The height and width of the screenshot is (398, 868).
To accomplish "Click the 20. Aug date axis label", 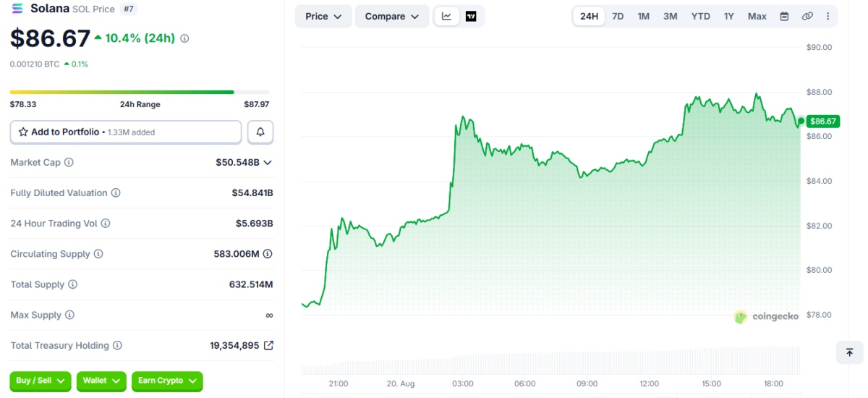I will [401, 384].
